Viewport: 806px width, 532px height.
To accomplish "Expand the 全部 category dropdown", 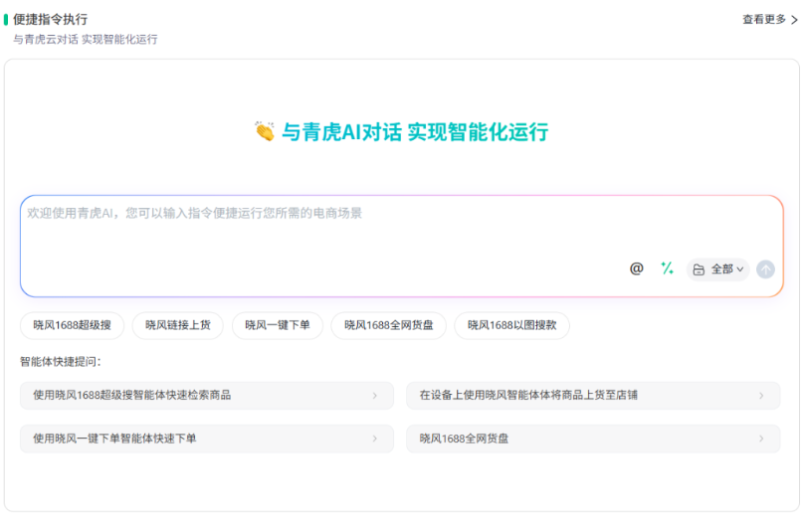I will (x=717, y=269).
